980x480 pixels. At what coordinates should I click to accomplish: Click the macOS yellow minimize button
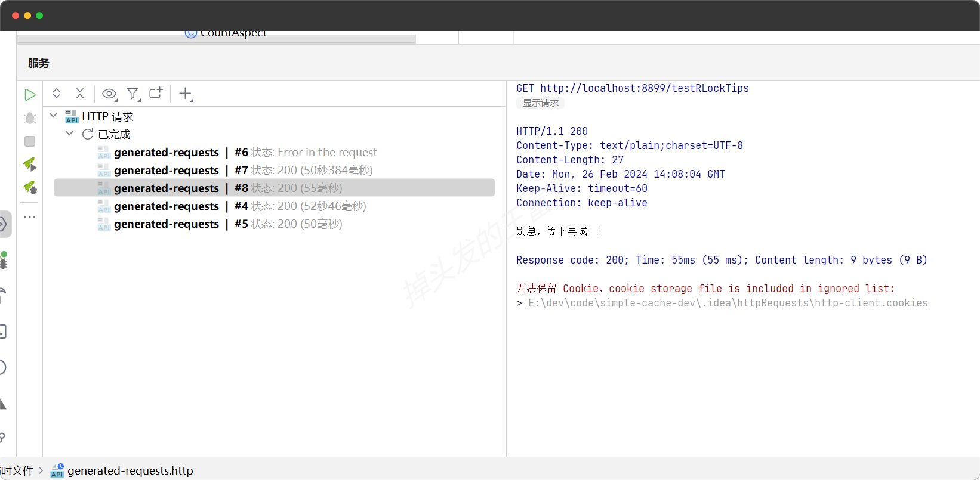(27, 16)
